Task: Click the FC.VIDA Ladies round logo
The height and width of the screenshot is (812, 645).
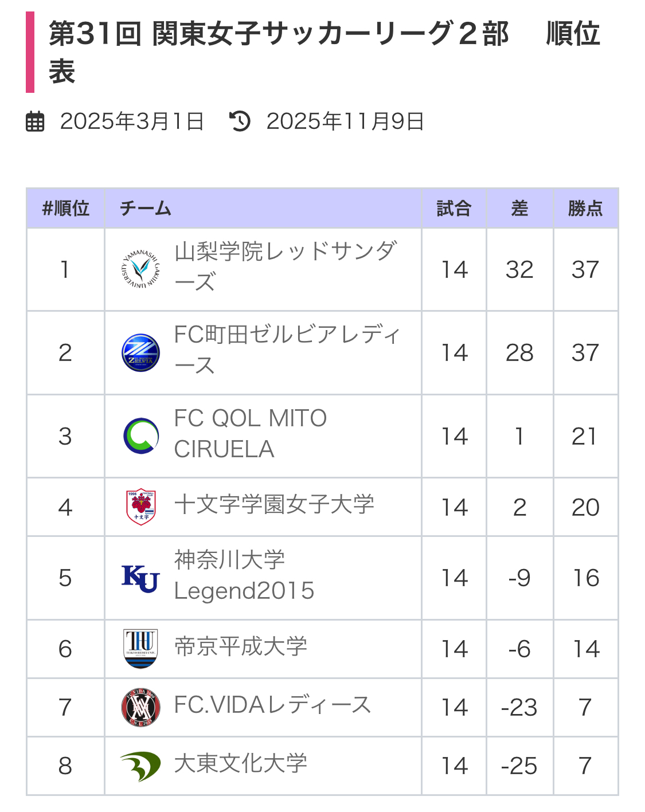Action: [140, 707]
